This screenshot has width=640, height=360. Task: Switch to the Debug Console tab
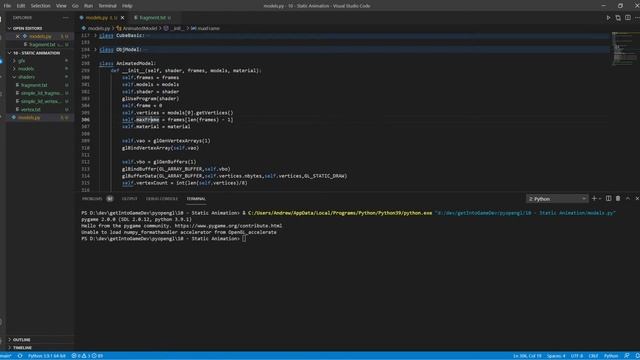pyautogui.click(x=162, y=199)
